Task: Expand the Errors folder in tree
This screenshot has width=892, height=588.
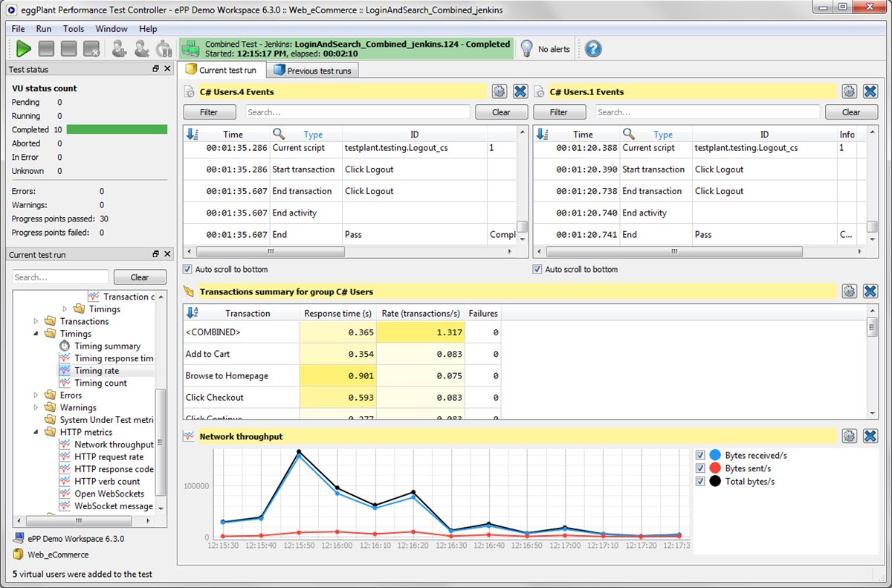Action: 36,395
